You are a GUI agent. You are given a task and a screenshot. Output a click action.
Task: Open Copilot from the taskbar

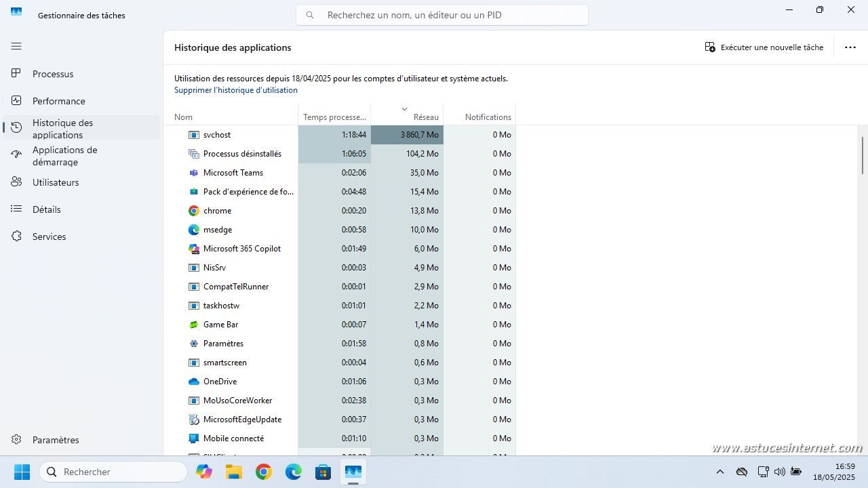(x=204, y=472)
